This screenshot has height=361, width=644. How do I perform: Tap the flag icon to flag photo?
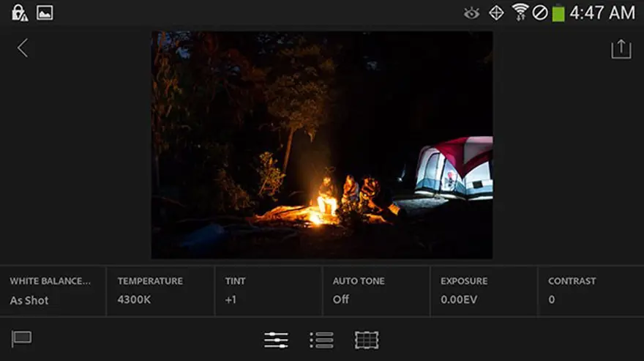(x=21, y=339)
